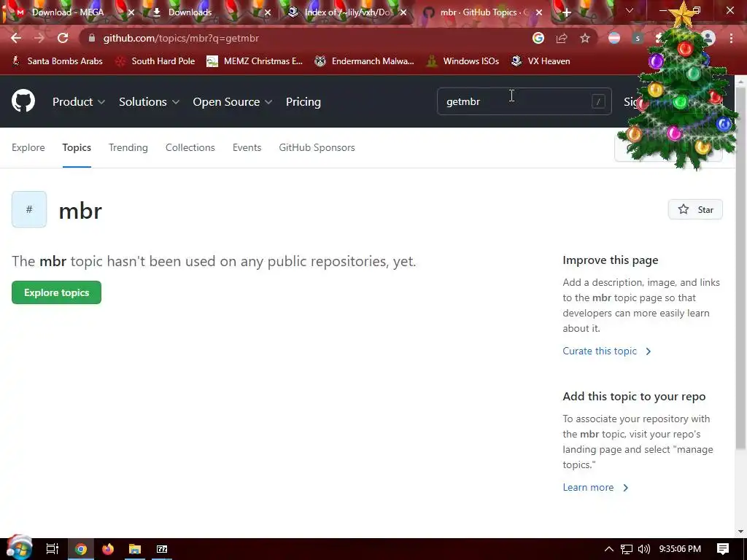The image size is (747, 560).
Task: Go to the Collections tab
Action: pyautogui.click(x=190, y=147)
